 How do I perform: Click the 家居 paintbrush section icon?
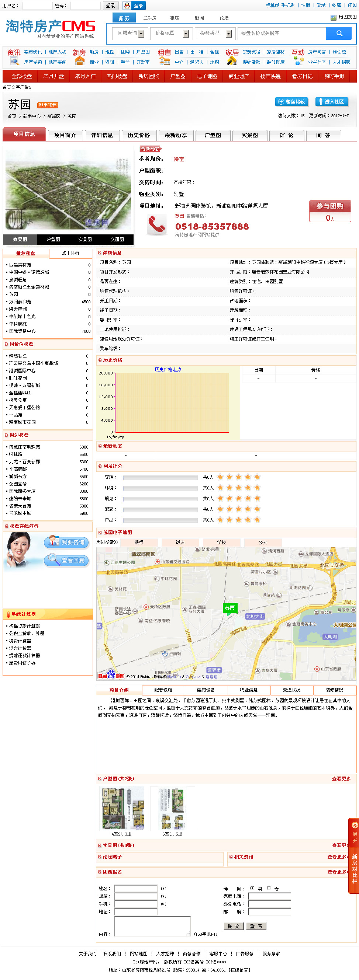(232, 57)
